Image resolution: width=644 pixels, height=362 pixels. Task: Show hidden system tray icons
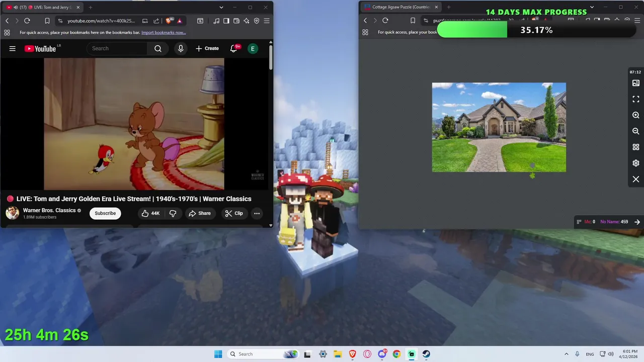pos(566,354)
